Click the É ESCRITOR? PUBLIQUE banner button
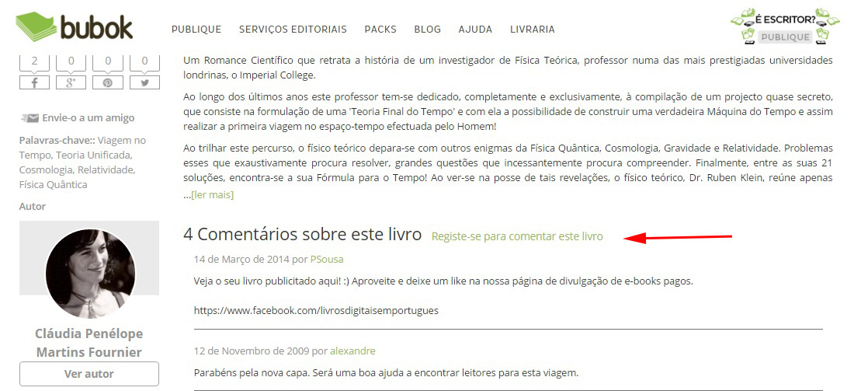Screen dimensions: 868x391 coord(785,26)
